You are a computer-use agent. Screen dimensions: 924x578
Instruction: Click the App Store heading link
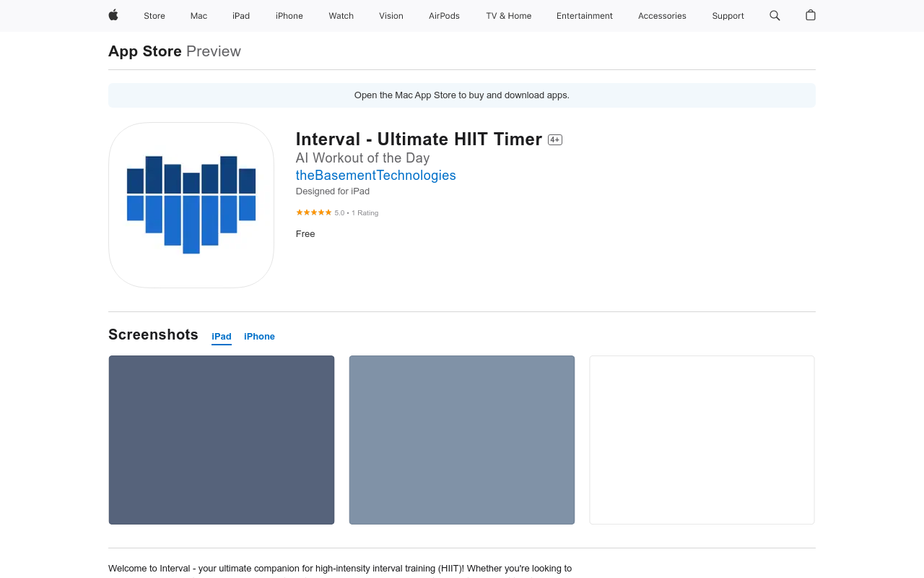point(145,51)
